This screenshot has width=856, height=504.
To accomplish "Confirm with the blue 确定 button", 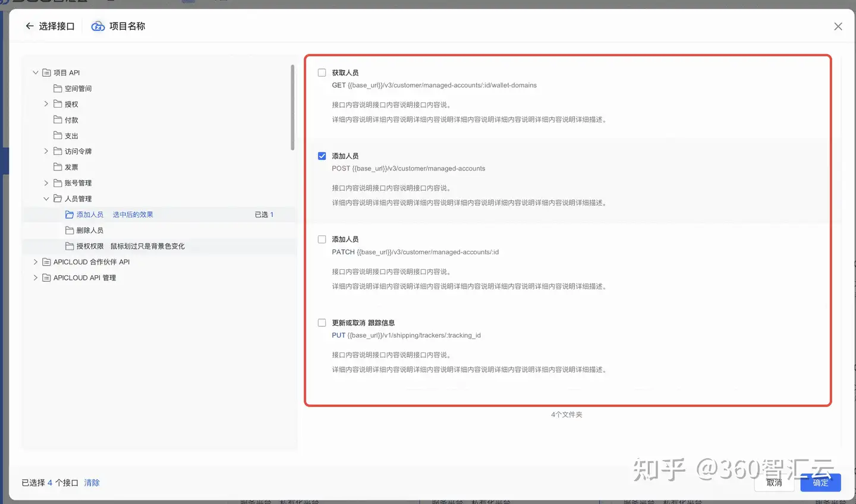I will [x=820, y=483].
